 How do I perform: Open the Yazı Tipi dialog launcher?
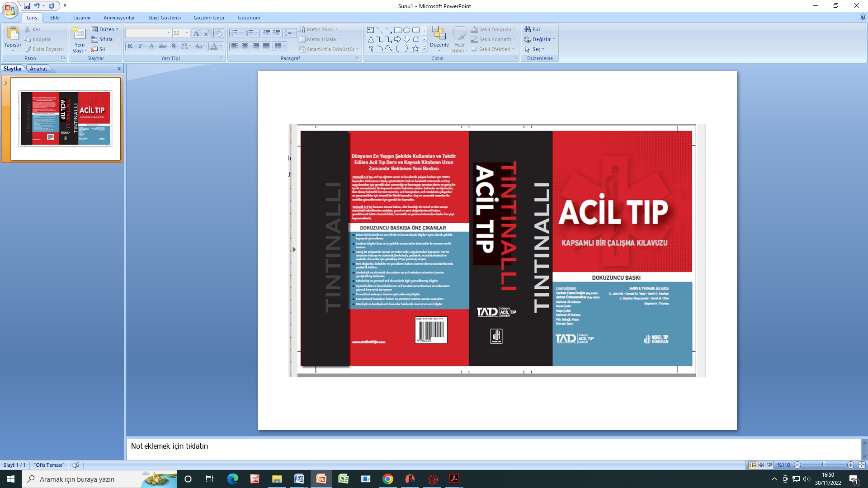(x=222, y=58)
